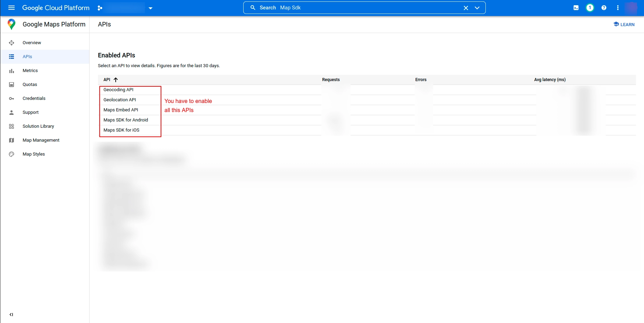Select Map Styles in sidebar
Image resolution: width=644 pixels, height=323 pixels.
point(33,154)
